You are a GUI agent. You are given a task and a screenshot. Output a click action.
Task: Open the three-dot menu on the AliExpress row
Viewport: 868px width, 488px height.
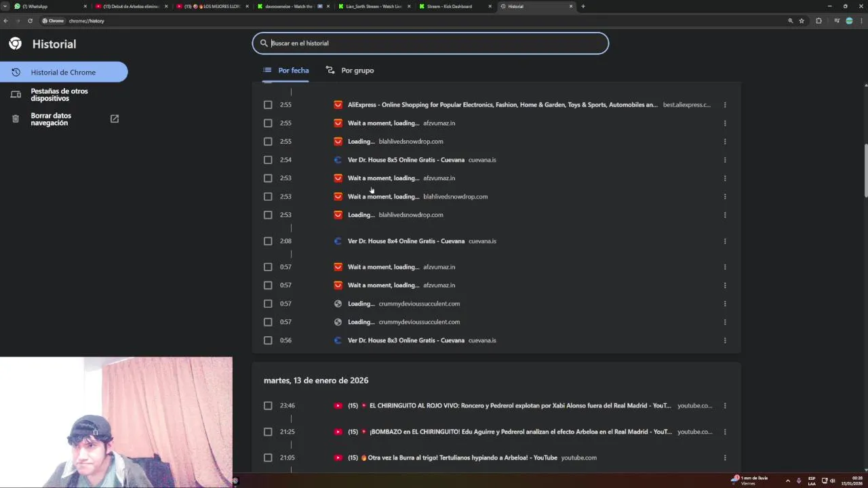[x=725, y=104]
